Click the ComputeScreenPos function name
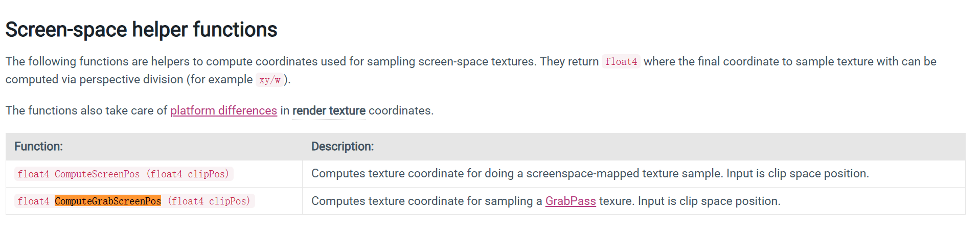This screenshot has height=230, width=980. click(x=97, y=174)
